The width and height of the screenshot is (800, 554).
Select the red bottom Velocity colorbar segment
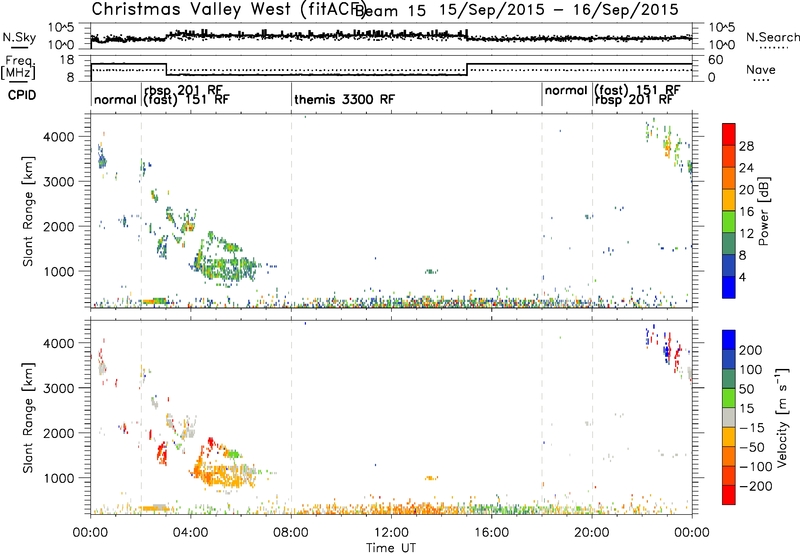click(729, 495)
